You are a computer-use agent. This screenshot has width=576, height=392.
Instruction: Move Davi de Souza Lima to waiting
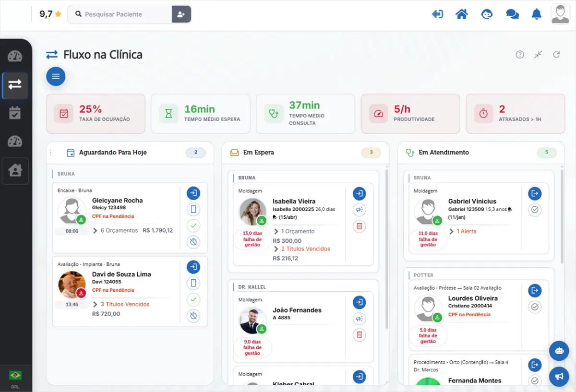pyautogui.click(x=193, y=267)
